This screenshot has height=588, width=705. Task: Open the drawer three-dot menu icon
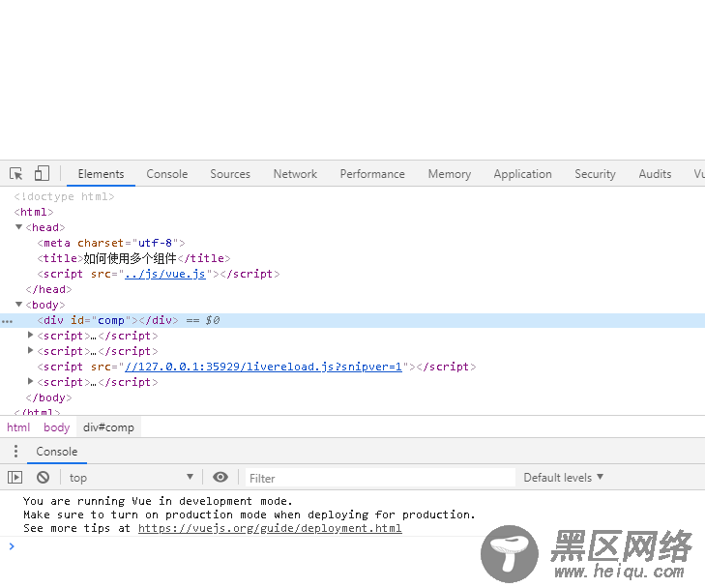pyautogui.click(x=15, y=451)
